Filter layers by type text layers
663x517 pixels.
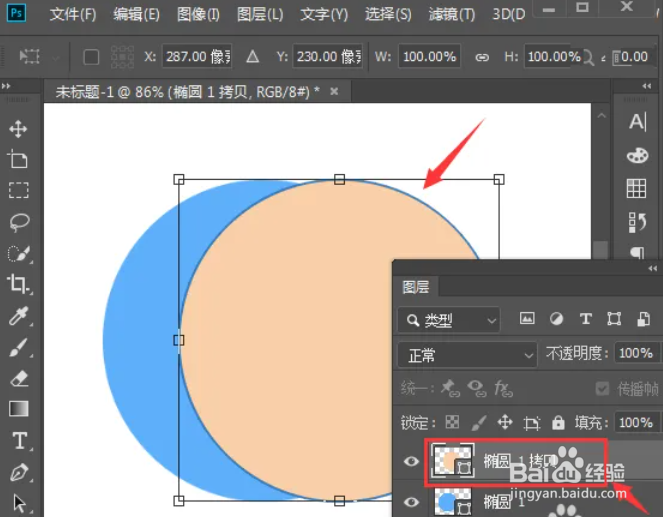(586, 319)
